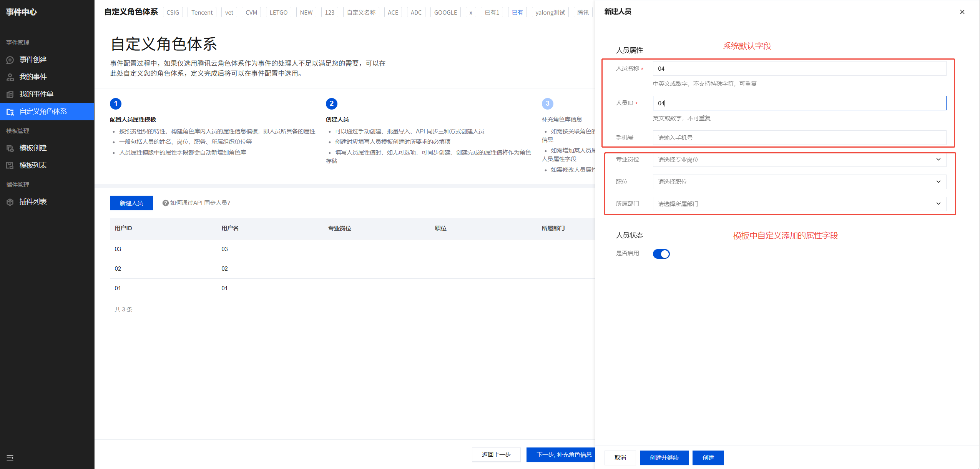Open the 职位 selection dropdown
This screenshot has width=980, height=469.
tap(799, 181)
